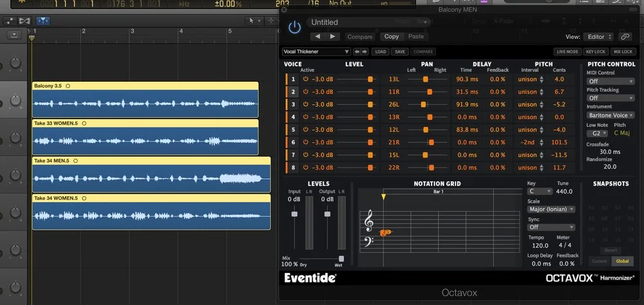Viewport: 644px width, 305px height.
Task: Click the Output level fader handle
Action: [327, 214]
